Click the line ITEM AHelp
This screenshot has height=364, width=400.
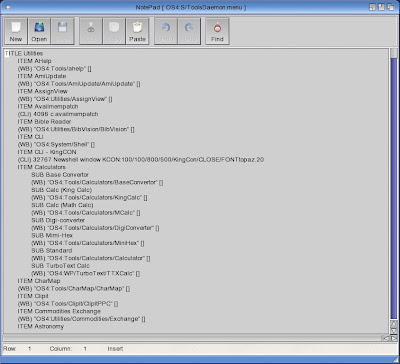click(34, 61)
